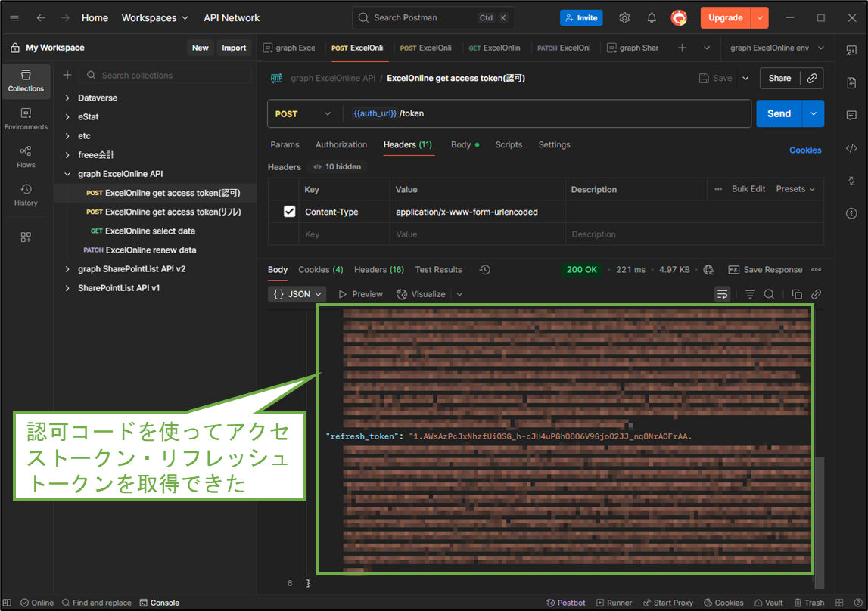This screenshot has height=611, width=868.
Task: Click the request URL field
Action: pyautogui.click(x=547, y=114)
